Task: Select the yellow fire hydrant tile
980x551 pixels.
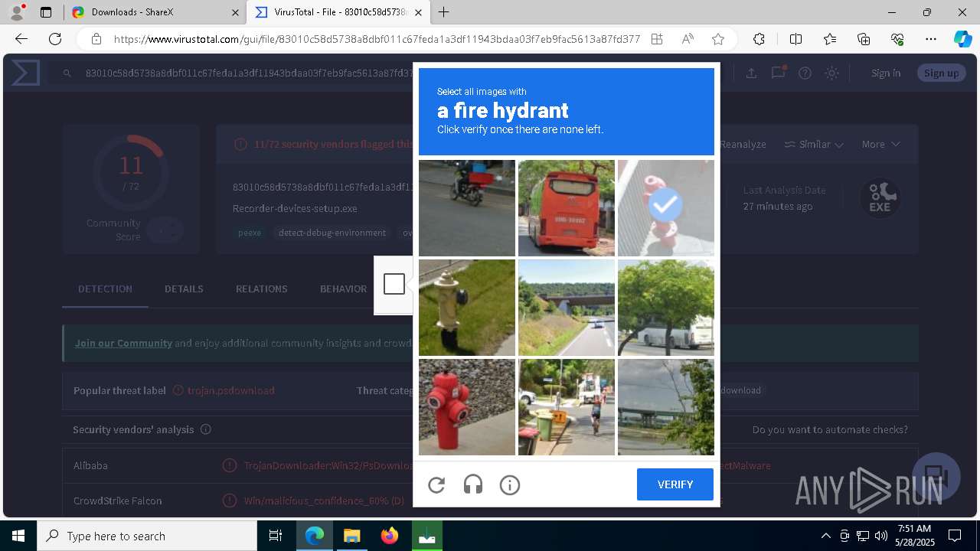Action: [467, 308]
